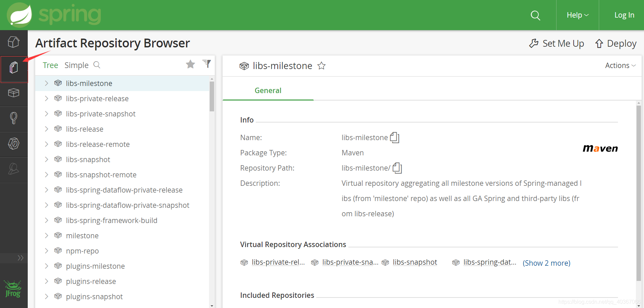This screenshot has height=308, width=644.
Task: Open the Distribution sidebar icon
Action: (x=14, y=144)
